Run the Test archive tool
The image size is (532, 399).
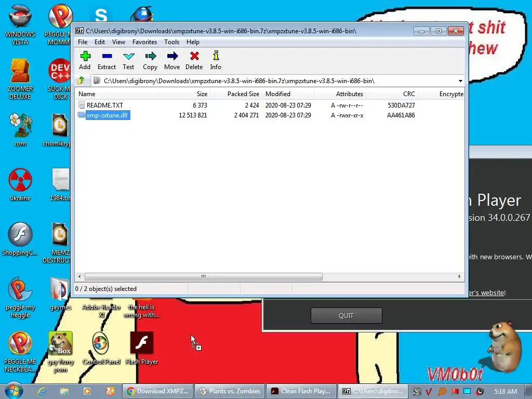[128, 60]
